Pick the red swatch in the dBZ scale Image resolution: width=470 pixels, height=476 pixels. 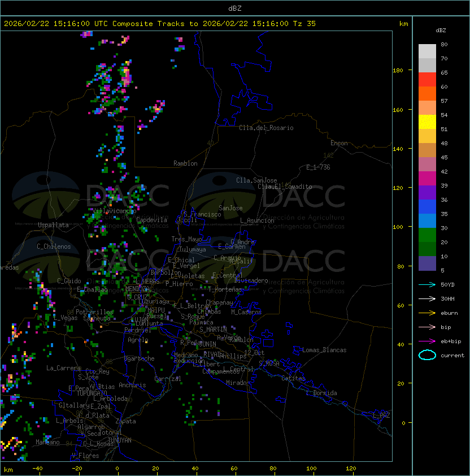click(x=427, y=80)
